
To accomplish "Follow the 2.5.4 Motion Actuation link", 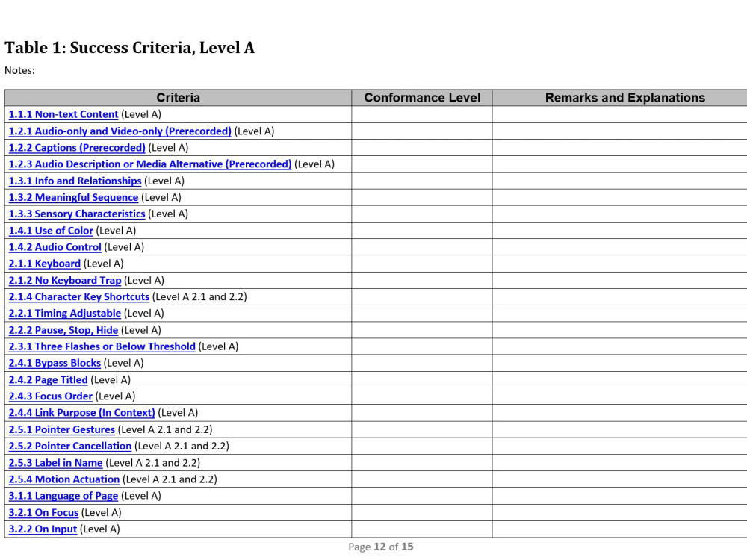I will point(64,479).
